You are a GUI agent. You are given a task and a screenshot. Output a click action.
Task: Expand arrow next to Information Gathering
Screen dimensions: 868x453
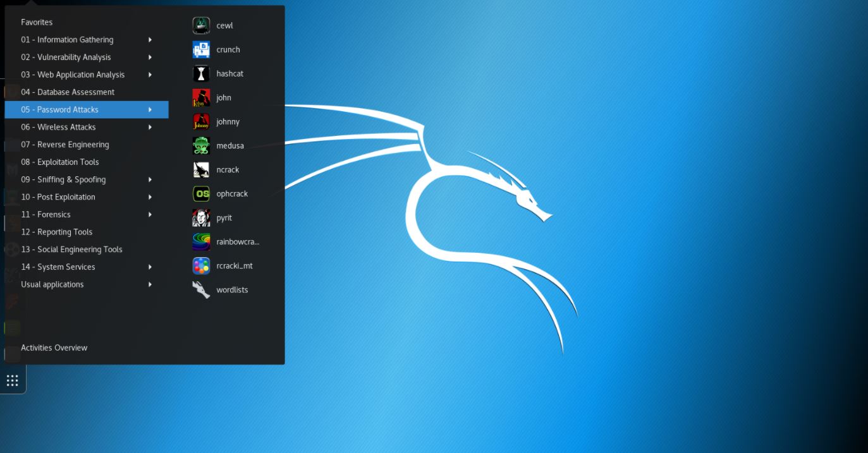150,40
